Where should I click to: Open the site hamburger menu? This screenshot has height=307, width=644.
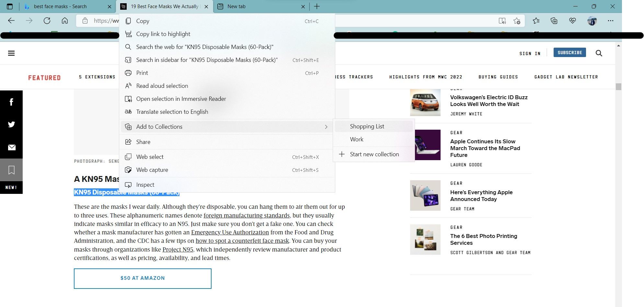(11, 53)
